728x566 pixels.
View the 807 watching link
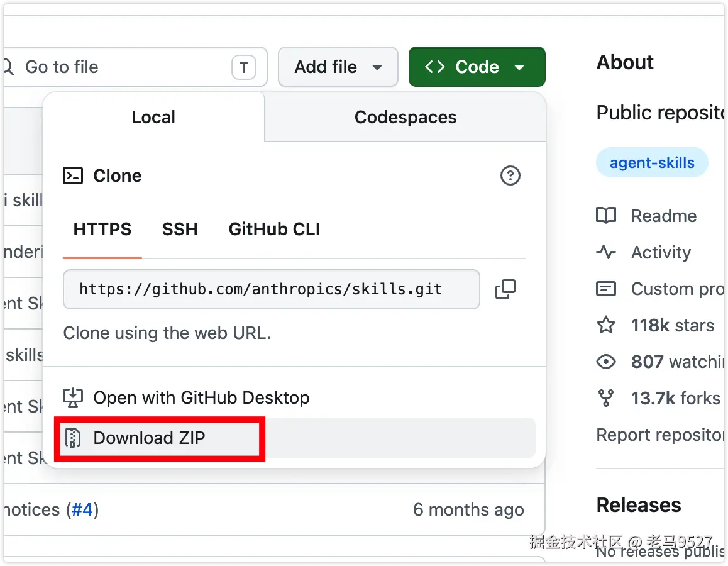tap(678, 362)
